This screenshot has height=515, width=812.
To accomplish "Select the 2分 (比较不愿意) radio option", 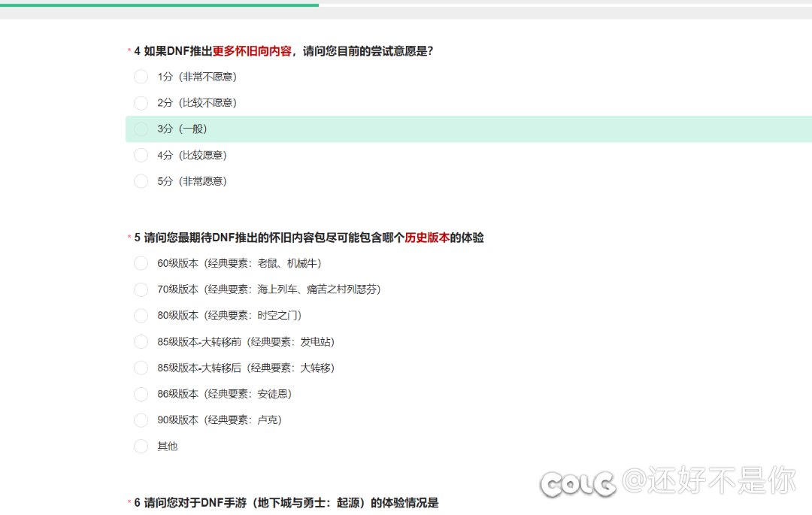I will point(141,103).
